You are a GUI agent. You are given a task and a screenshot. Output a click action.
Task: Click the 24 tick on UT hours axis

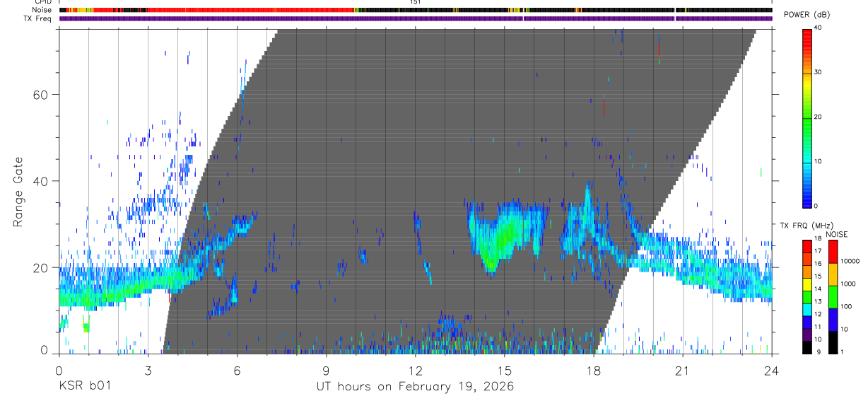tap(772, 370)
